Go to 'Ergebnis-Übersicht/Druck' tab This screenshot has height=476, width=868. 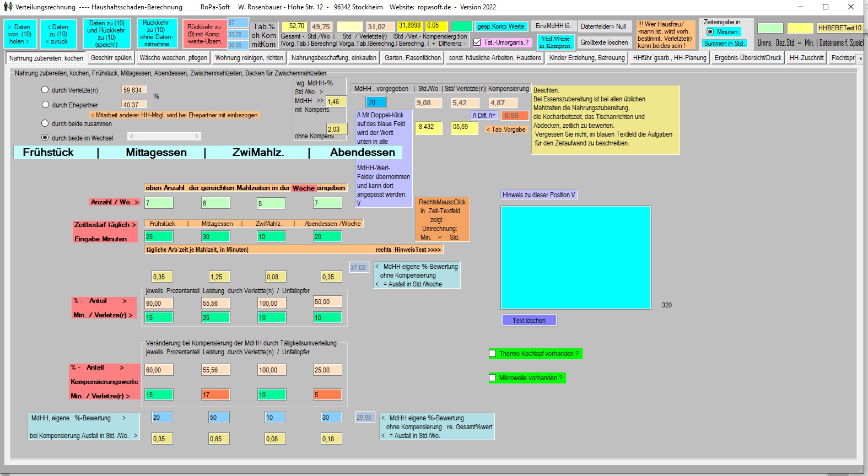748,58
